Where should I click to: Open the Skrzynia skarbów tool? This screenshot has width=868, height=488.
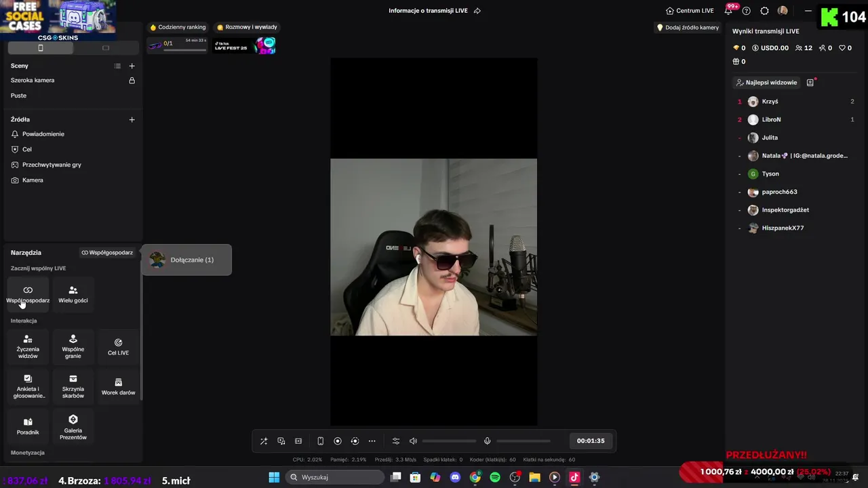coord(73,387)
